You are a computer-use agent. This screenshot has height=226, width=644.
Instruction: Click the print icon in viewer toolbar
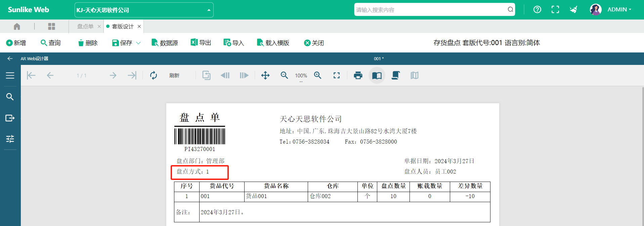(358, 75)
